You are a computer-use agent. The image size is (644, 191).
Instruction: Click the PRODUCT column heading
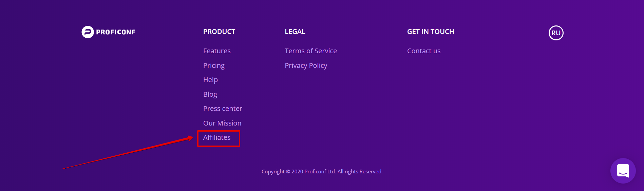point(219,32)
